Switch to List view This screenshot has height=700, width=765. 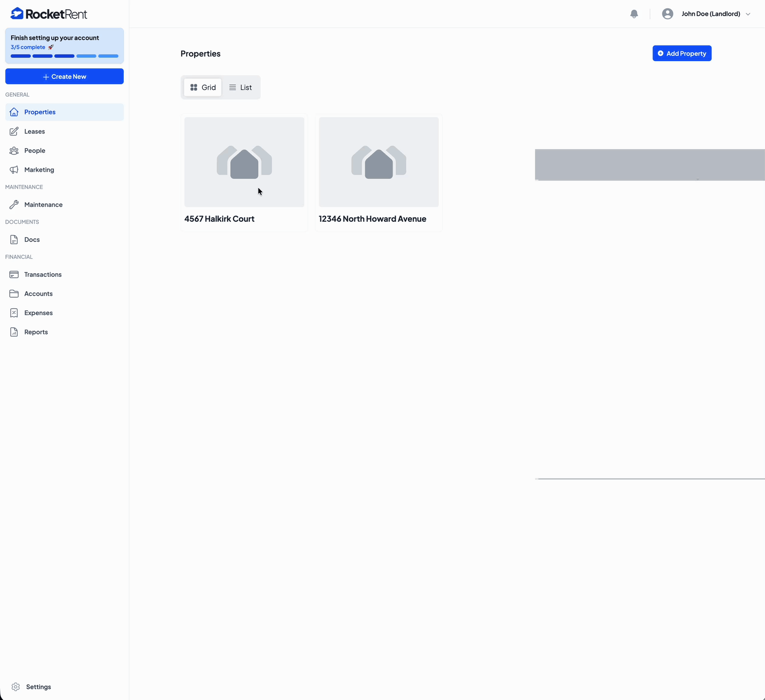pos(240,87)
